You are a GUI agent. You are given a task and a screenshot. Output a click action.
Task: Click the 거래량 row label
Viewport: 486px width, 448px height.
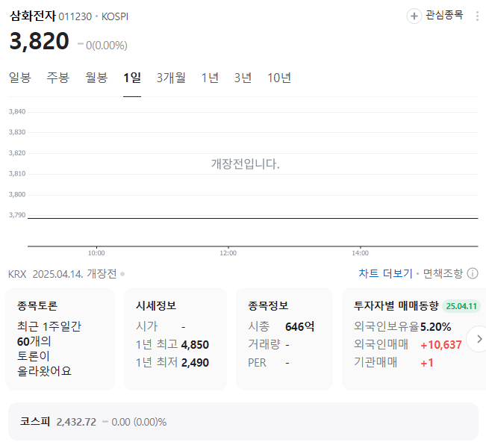tap(264, 344)
